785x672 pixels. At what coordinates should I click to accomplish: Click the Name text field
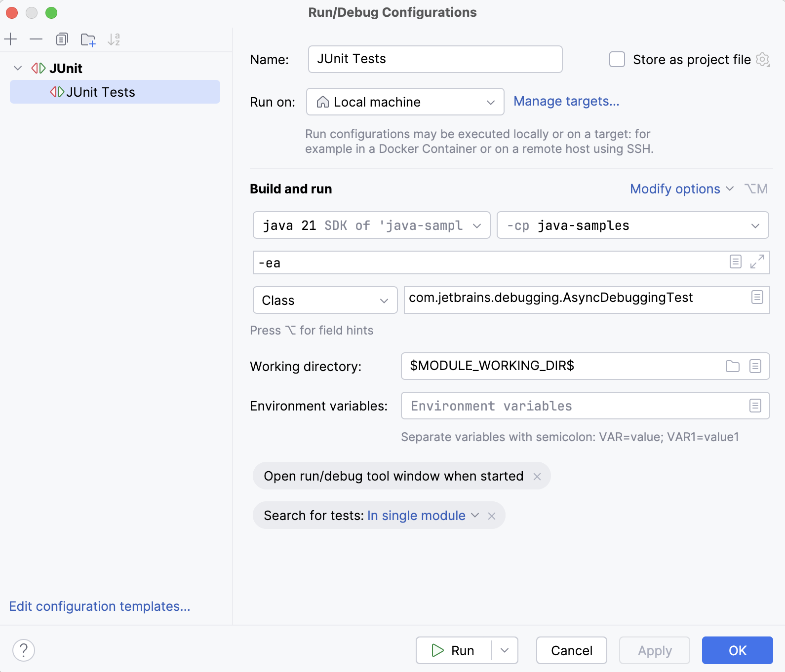434,59
